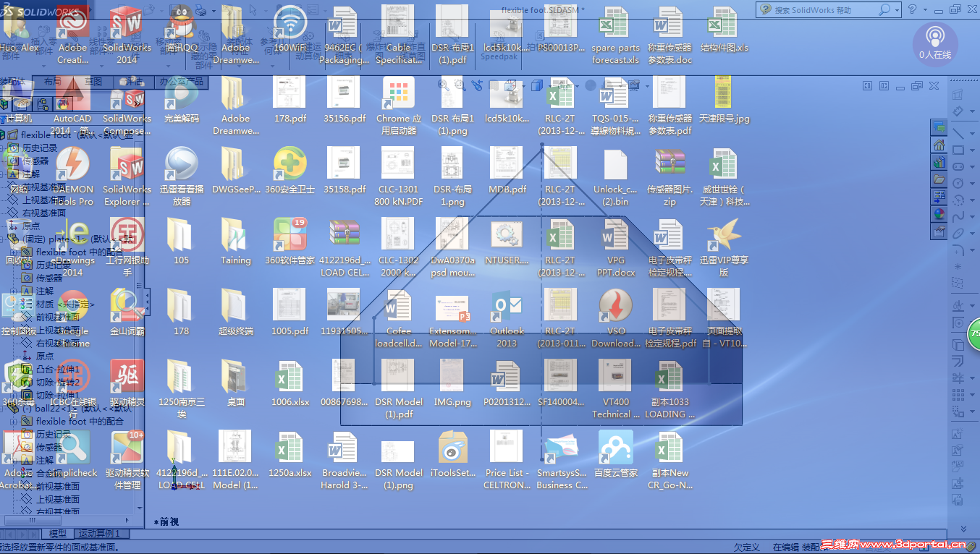The height and width of the screenshot is (554, 980).
Task: Expand the 切除-拉伸1 feature node
Action: [x=13, y=396]
